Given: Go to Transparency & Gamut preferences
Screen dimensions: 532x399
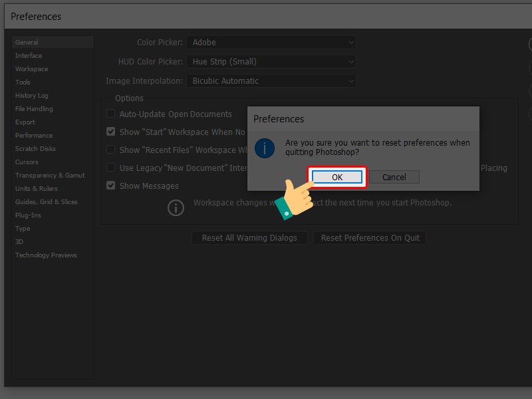Looking at the screenshot, I should 50,176.
